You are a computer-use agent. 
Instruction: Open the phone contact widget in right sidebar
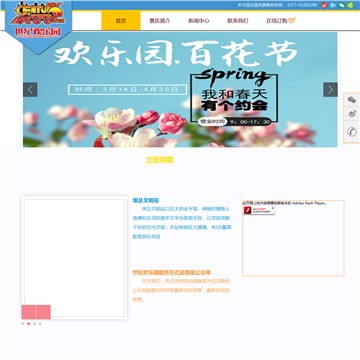(352, 132)
